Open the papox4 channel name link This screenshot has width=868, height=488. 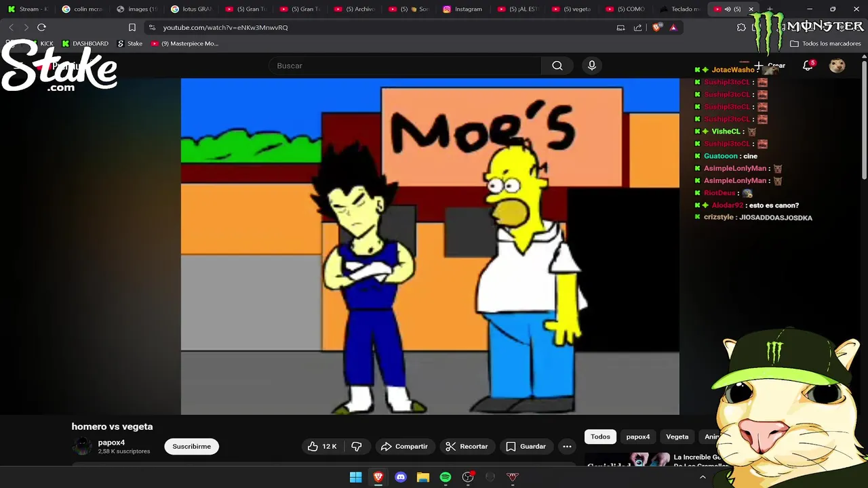click(x=111, y=443)
